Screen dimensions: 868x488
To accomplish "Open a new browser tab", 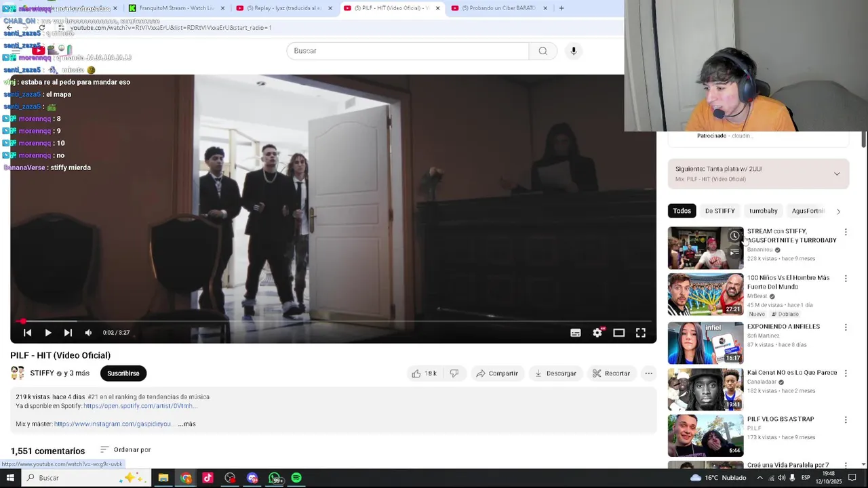I will point(561,8).
